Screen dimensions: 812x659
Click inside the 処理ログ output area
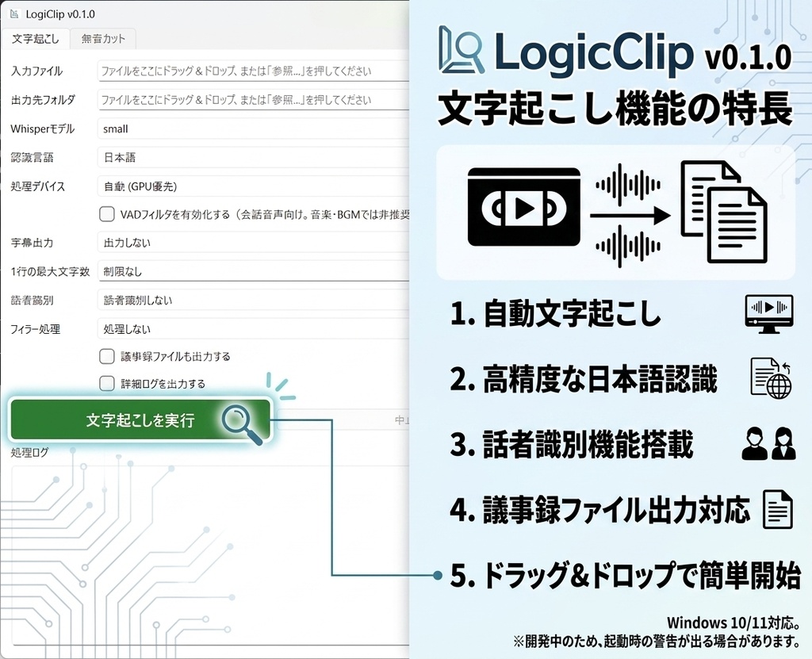(x=209, y=554)
